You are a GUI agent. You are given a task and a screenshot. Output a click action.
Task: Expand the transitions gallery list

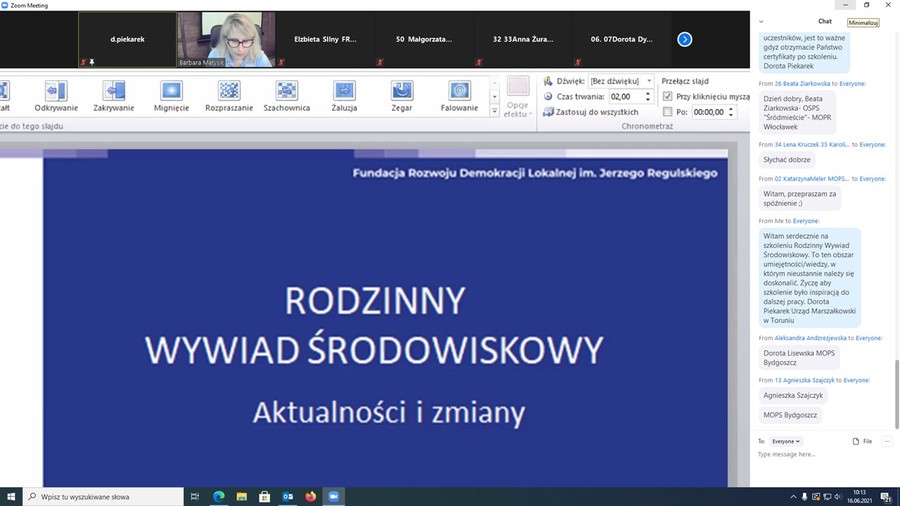494,112
